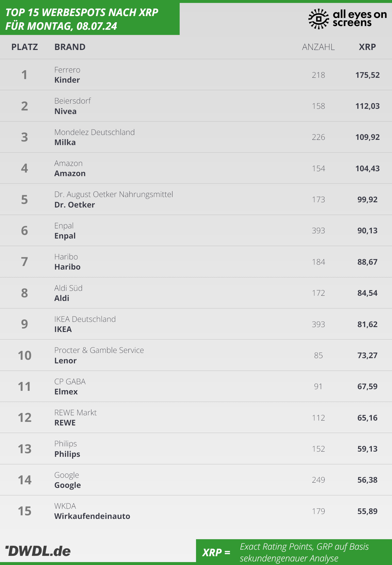Click the XRP column header
This screenshot has width=392, height=565.
pos(367,47)
